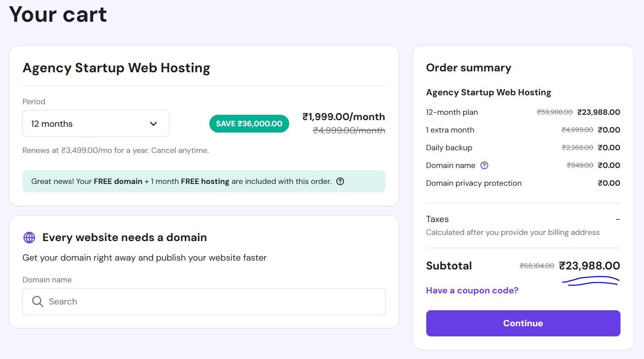This screenshot has width=644, height=359.
Task: Click the help icon in the FREE domain banner
Action: [x=340, y=181]
